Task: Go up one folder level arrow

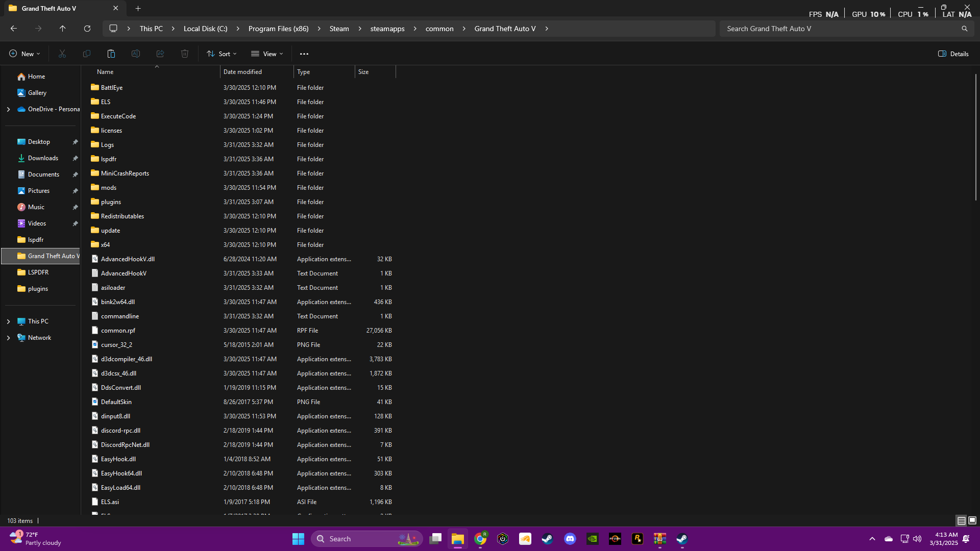Action: click(x=63, y=29)
